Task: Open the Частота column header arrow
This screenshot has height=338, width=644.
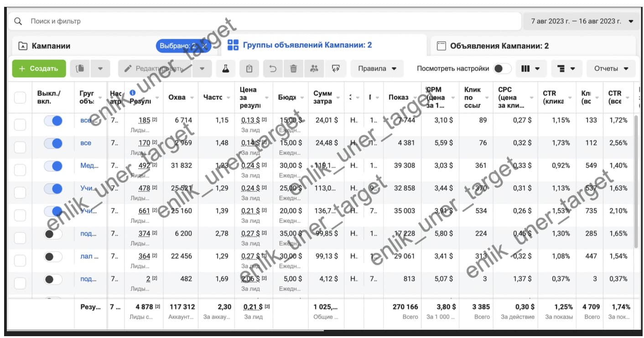Action: point(228,97)
